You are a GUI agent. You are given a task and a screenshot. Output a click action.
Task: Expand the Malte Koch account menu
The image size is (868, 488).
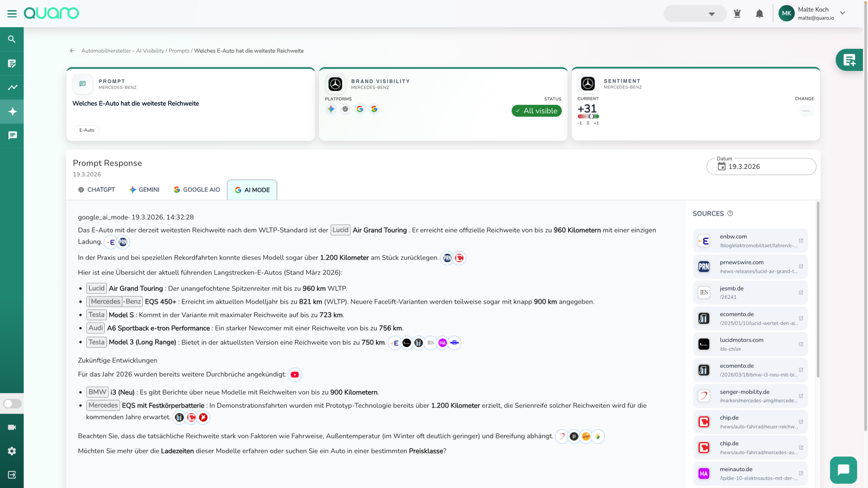coord(842,13)
